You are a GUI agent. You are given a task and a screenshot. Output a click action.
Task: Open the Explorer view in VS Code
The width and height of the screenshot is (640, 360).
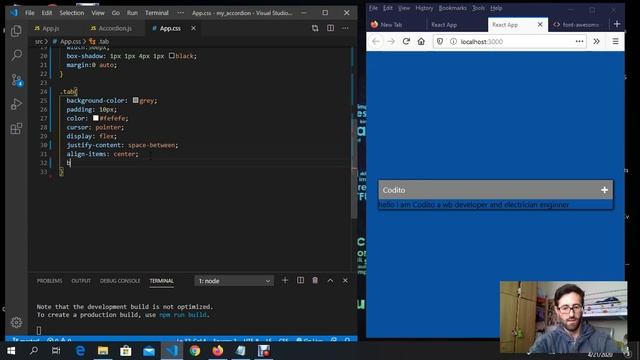16,31
